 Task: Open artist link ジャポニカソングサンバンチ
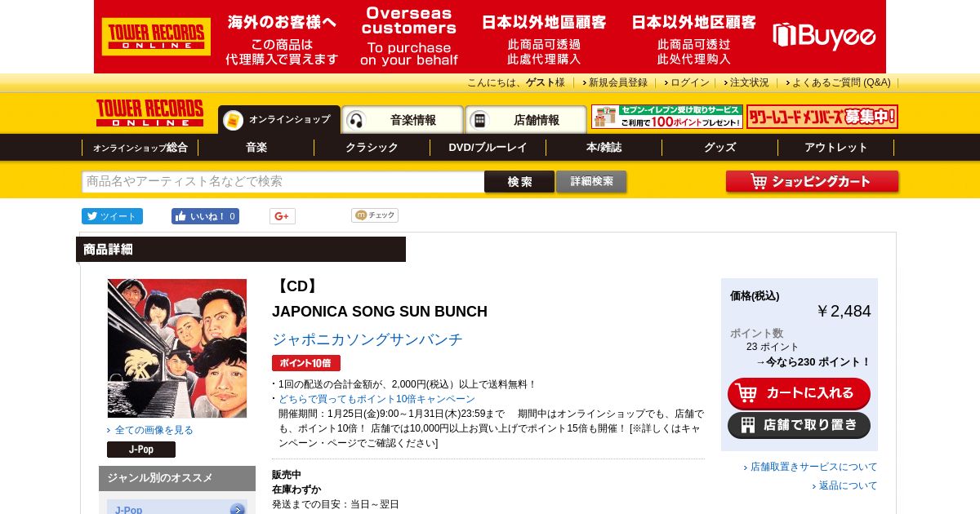[x=367, y=339]
